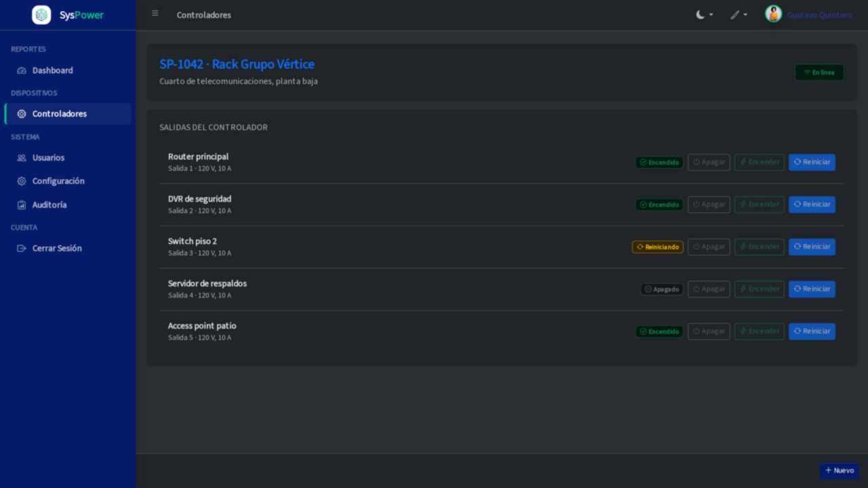Viewport: 868px width, 488px height.
Task: Restart the DVR de seguridad outlet
Action: tap(812, 205)
